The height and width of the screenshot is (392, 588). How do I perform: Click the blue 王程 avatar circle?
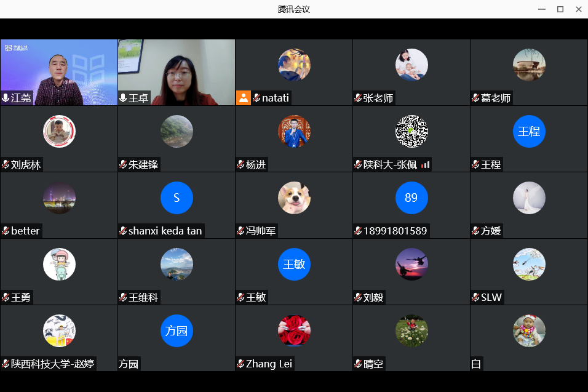click(x=529, y=131)
